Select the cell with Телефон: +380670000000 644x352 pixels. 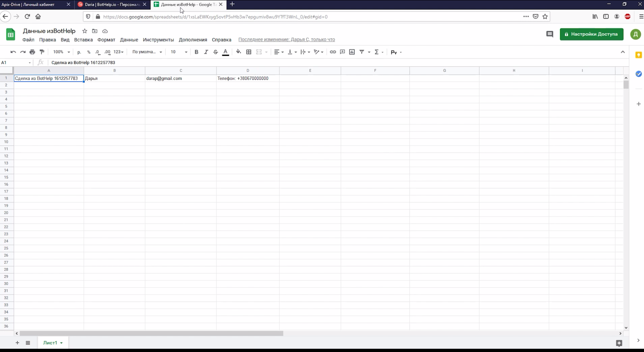click(x=248, y=78)
